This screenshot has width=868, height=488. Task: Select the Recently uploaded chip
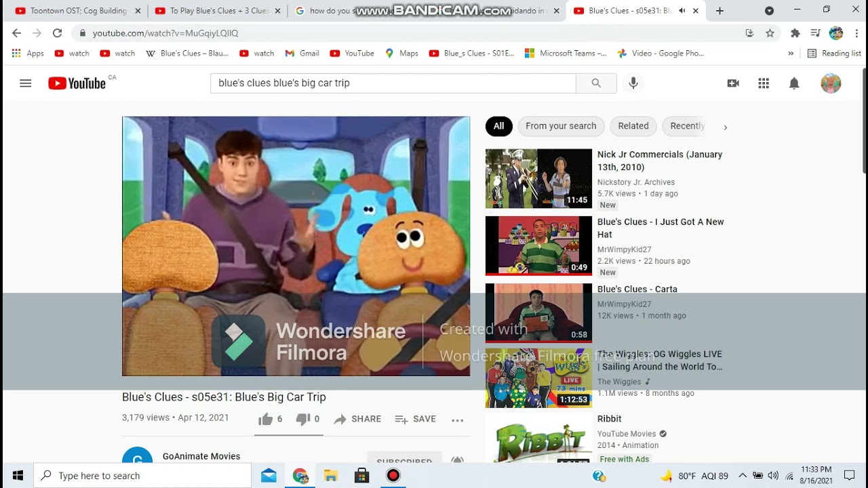coord(687,126)
